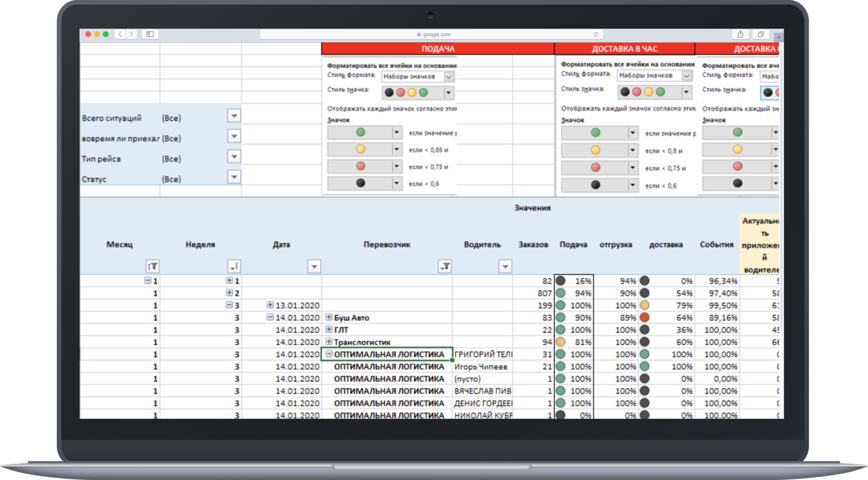Open the browser share icon
The image size is (868, 480).
[740, 34]
